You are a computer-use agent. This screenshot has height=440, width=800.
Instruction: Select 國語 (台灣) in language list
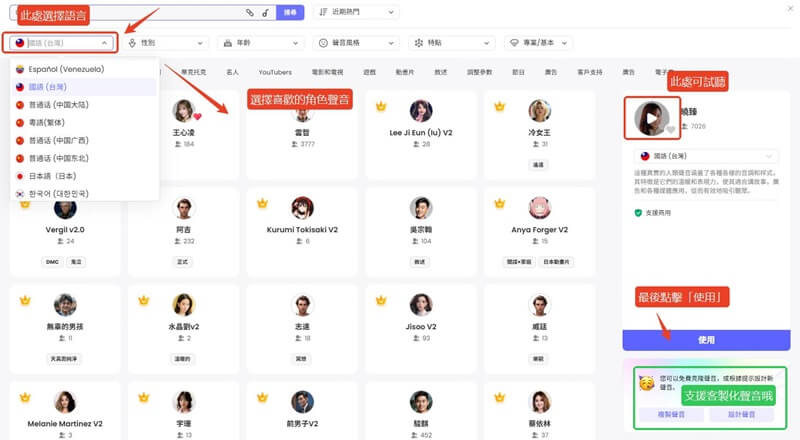[84, 87]
